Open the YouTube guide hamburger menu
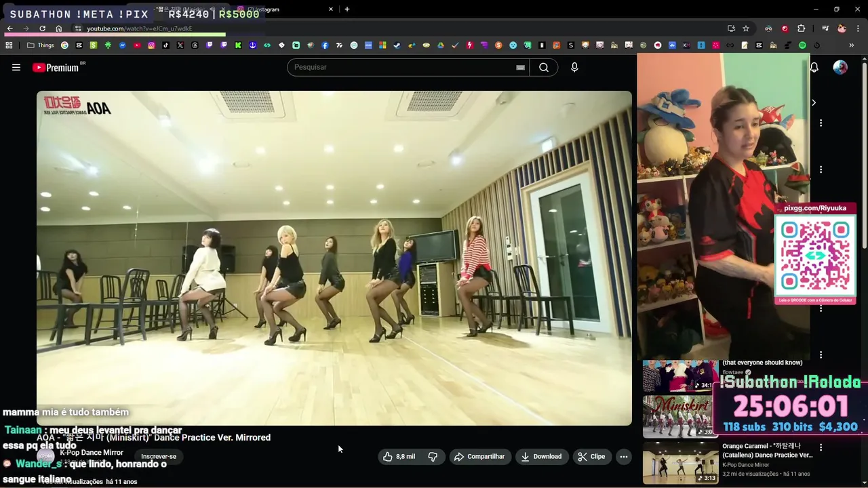868x488 pixels. (16, 67)
